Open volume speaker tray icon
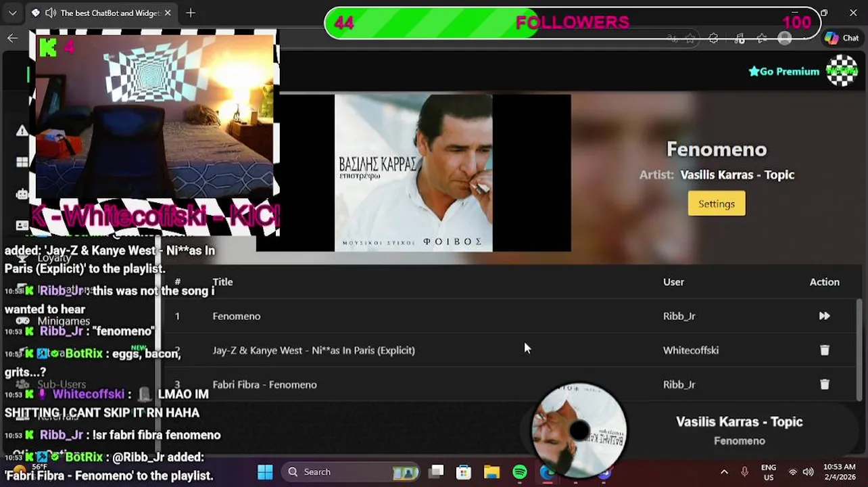Viewport: 868px width, 487px height. coord(809,471)
